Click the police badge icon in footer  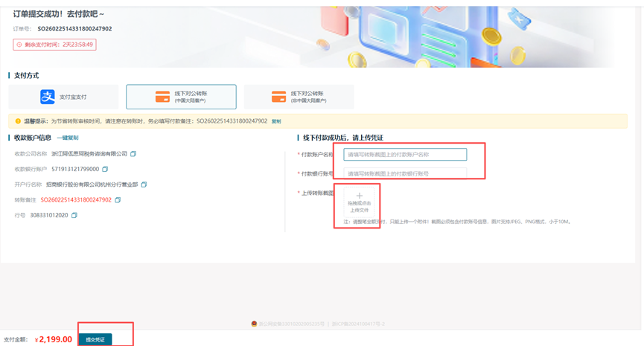click(x=255, y=324)
